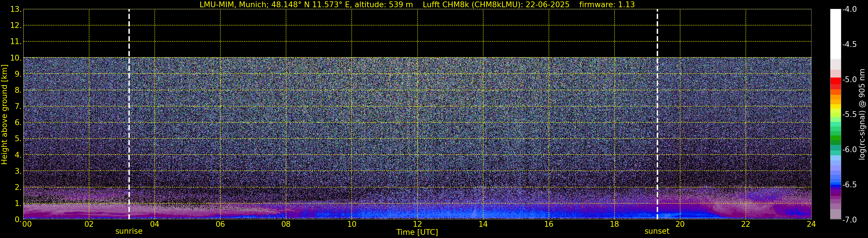
Task: Click the height tick label '13.'
Action: point(16,10)
